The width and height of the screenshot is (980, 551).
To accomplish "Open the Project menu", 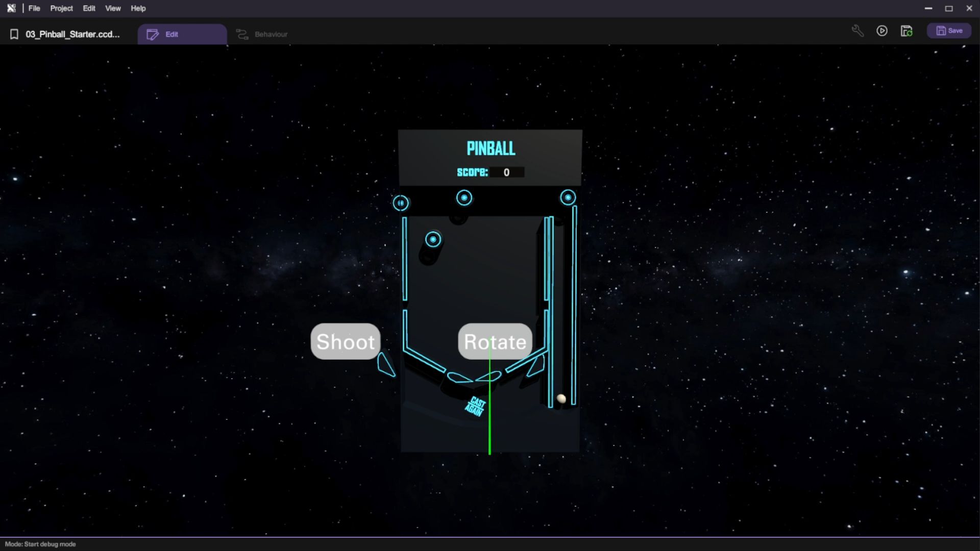I will click(x=61, y=8).
